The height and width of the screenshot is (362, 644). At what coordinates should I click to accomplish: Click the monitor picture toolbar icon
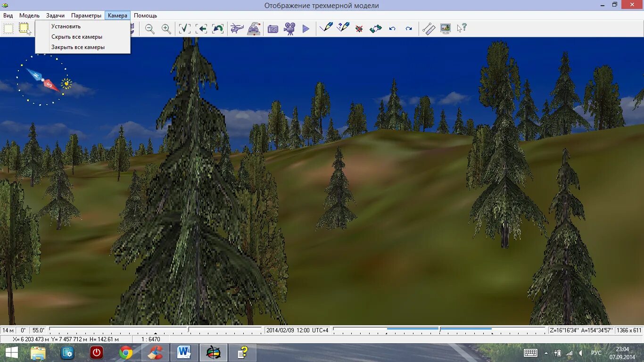(x=446, y=29)
